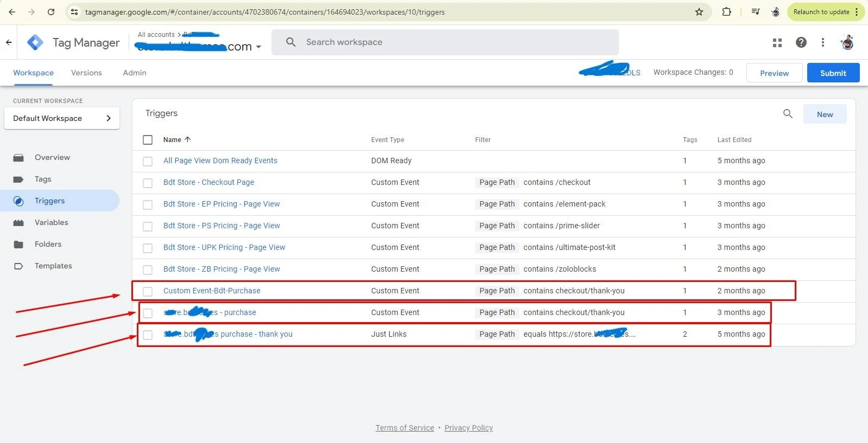Open Custom Event-Bdt-Purchase trigger

tap(212, 291)
